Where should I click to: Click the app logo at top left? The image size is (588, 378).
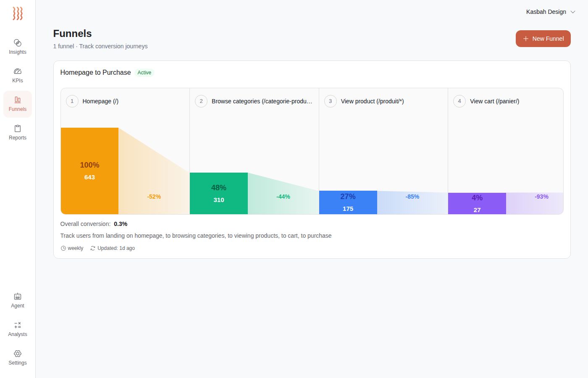click(x=17, y=13)
